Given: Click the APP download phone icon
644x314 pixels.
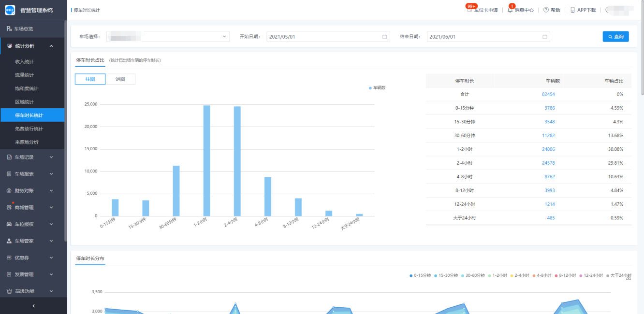Looking at the screenshot, I should click(572, 10).
